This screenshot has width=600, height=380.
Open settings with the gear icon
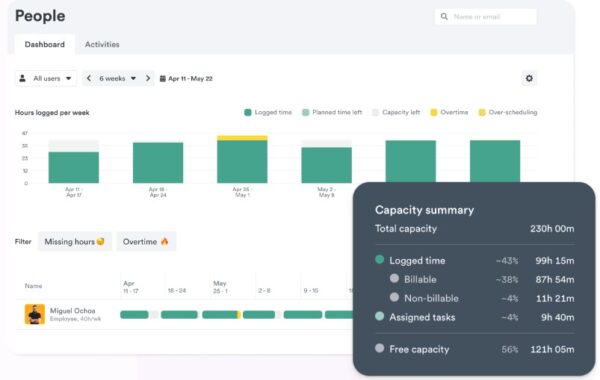(x=529, y=78)
